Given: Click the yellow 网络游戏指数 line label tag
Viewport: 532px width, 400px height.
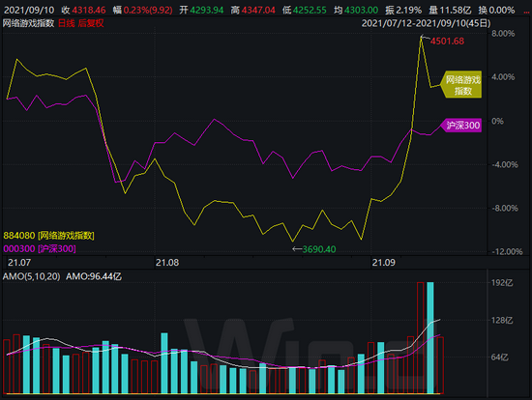Looking at the screenshot, I should coord(461,85).
